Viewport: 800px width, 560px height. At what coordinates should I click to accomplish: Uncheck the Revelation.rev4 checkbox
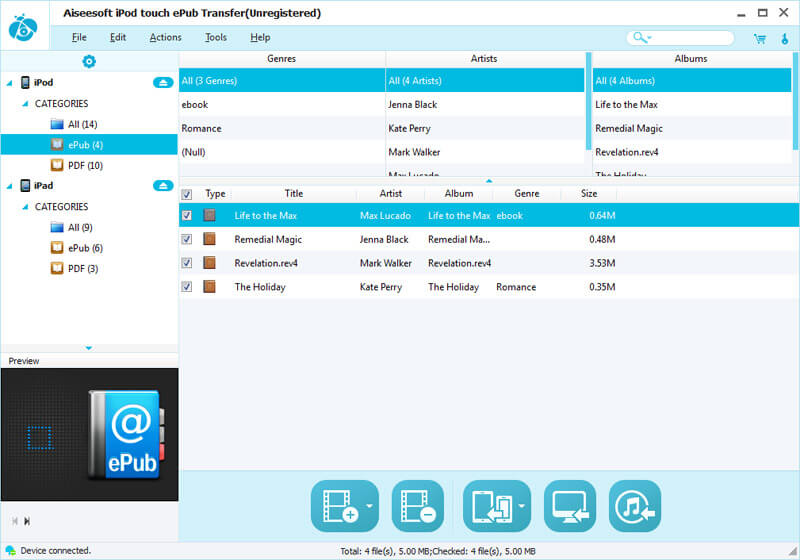click(x=187, y=263)
